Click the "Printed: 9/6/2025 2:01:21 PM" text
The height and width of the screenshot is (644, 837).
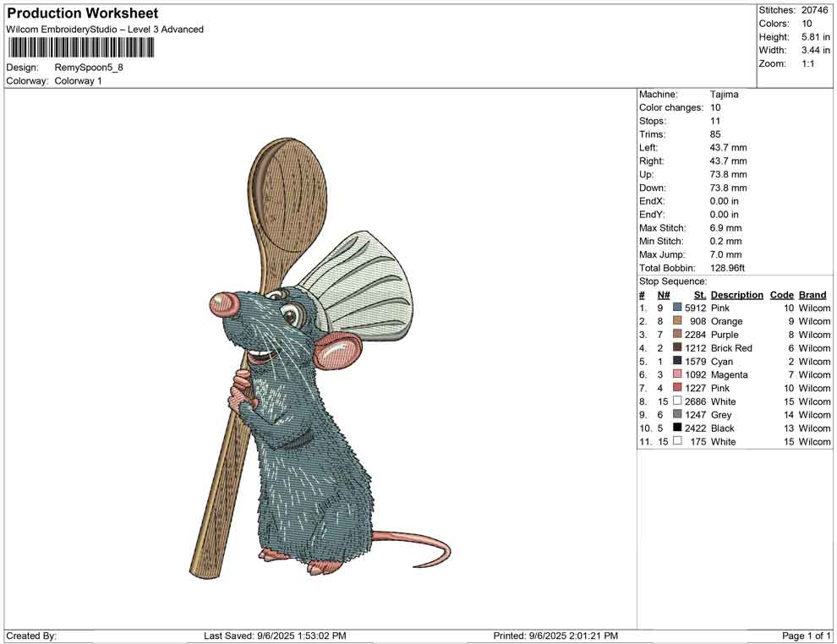pos(555,636)
